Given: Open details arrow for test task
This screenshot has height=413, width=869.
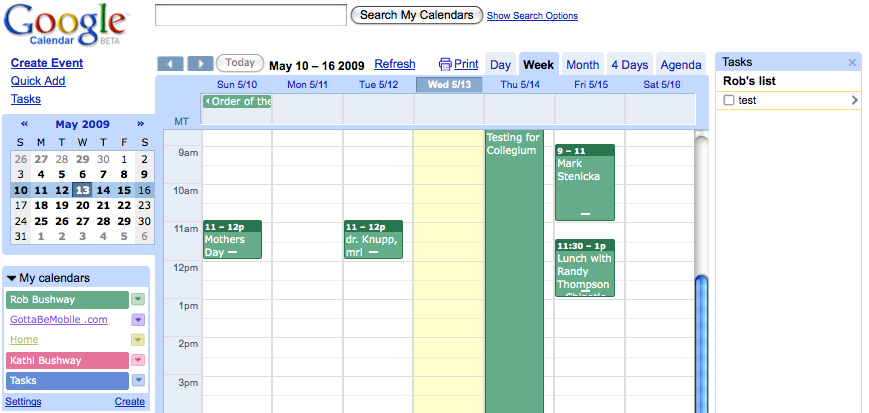Looking at the screenshot, I should tap(854, 100).
